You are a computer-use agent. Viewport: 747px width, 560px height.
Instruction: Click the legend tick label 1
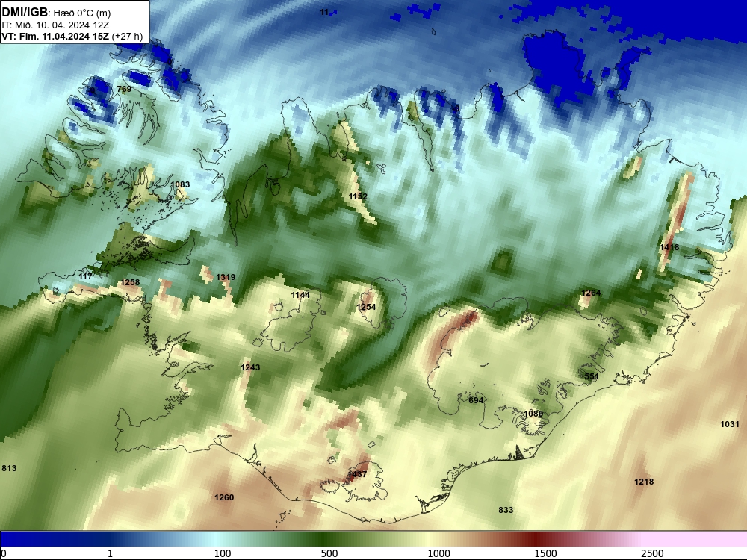pos(110,553)
